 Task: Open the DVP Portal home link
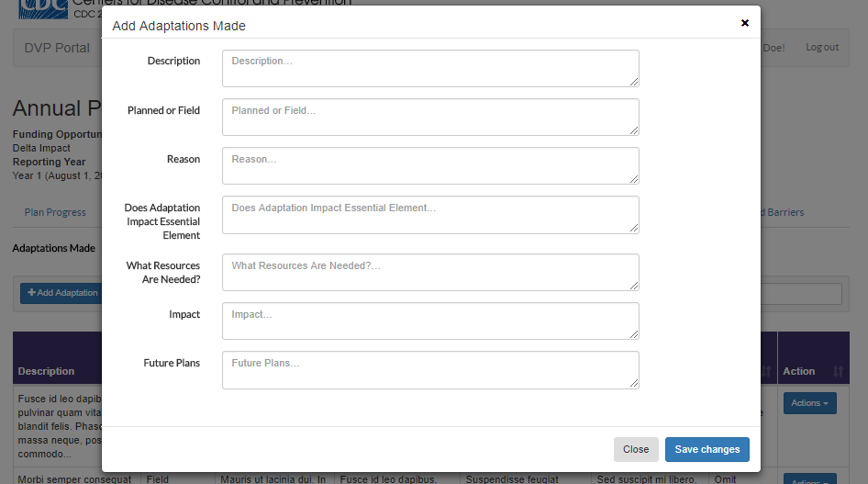tap(57, 48)
